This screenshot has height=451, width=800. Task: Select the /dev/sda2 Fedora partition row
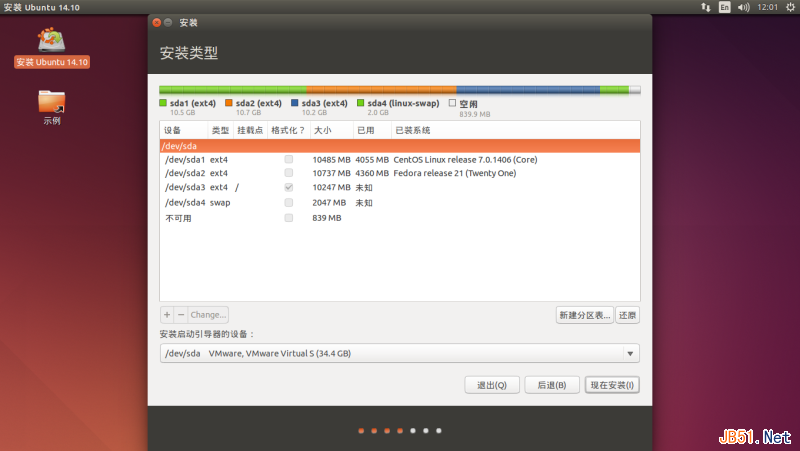(x=399, y=173)
